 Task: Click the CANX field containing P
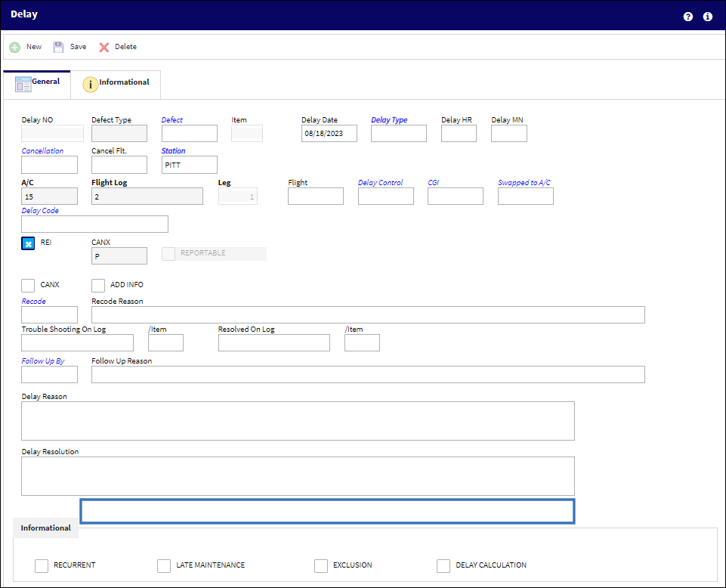(119, 255)
